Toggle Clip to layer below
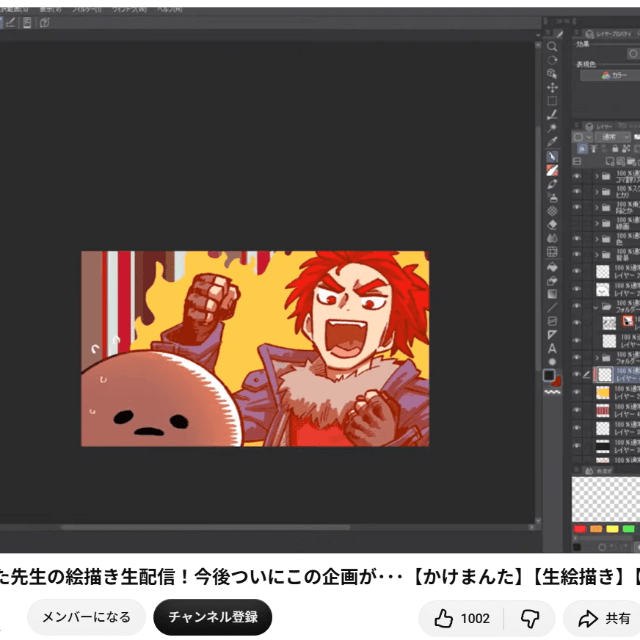 tap(582, 149)
